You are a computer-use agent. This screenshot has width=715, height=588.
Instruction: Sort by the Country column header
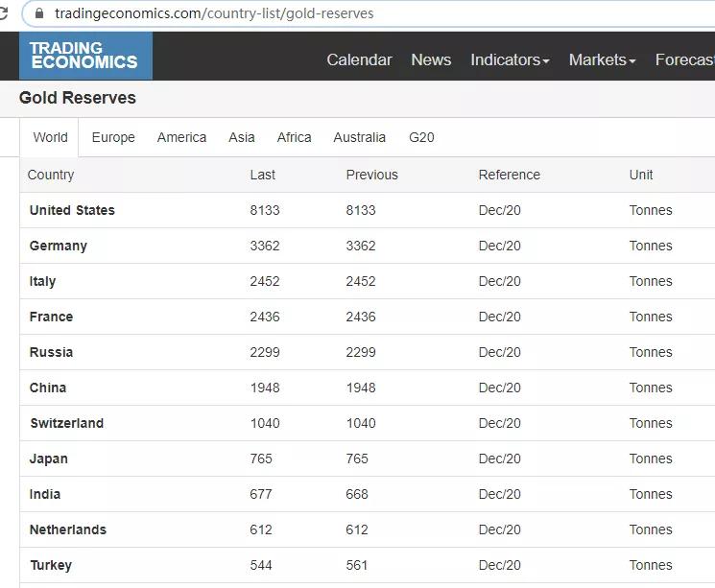coord(51,175)
